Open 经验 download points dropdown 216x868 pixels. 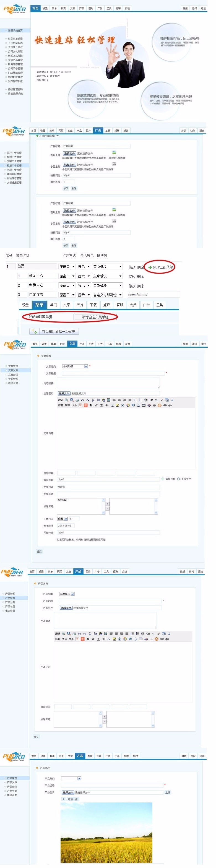click(62, 519)
